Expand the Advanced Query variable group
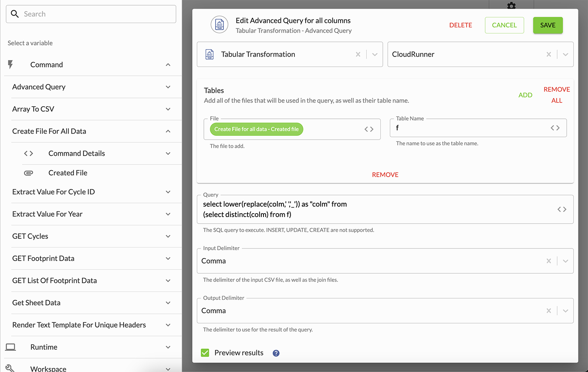Viewport: 588px width, 372px height. coord(168,87)
